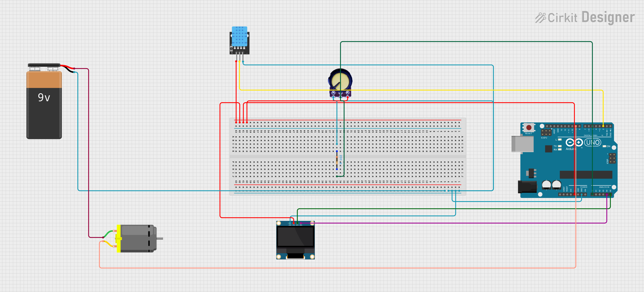Click the Arduino USB port connector
Image resolution: width=644 pixels, height=292 pixels.
click(522, 144)
